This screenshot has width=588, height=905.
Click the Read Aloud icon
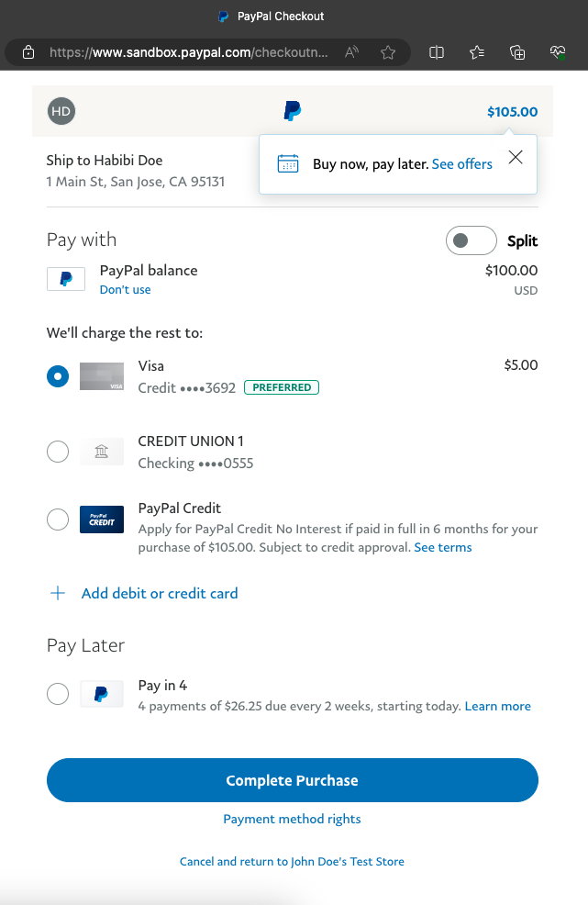click(351, 52)
